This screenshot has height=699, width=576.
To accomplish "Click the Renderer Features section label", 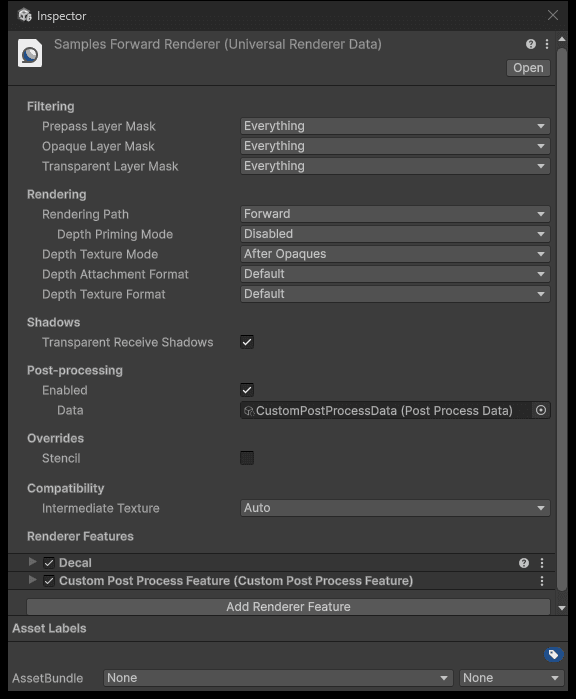I will tap(80, 536).
